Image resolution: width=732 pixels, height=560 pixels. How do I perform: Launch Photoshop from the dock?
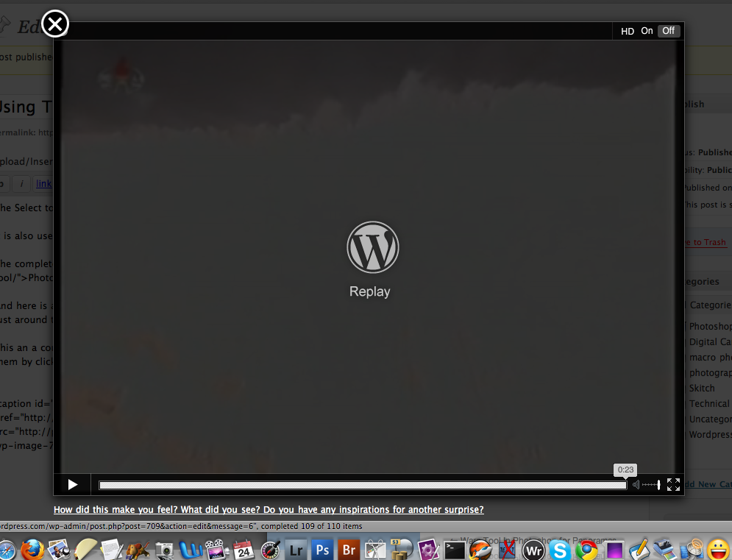[322, 550]
